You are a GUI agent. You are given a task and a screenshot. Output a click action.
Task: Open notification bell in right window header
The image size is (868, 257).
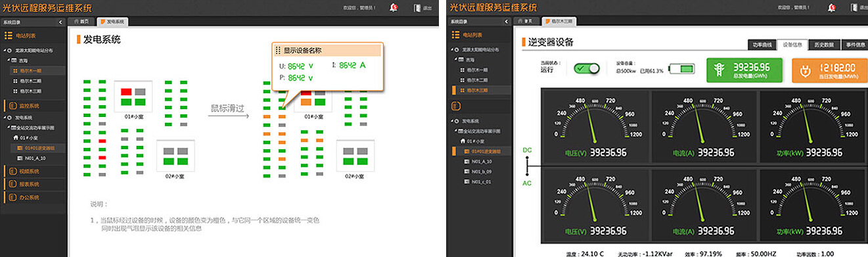[833, 7]
